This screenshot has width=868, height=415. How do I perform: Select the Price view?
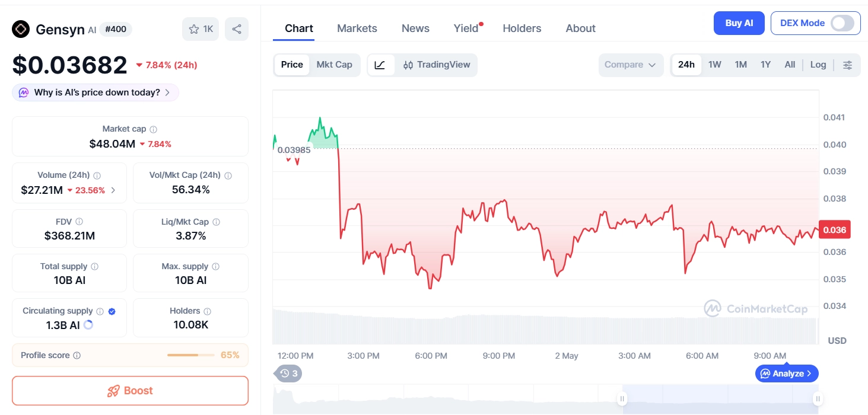(292, 65)
